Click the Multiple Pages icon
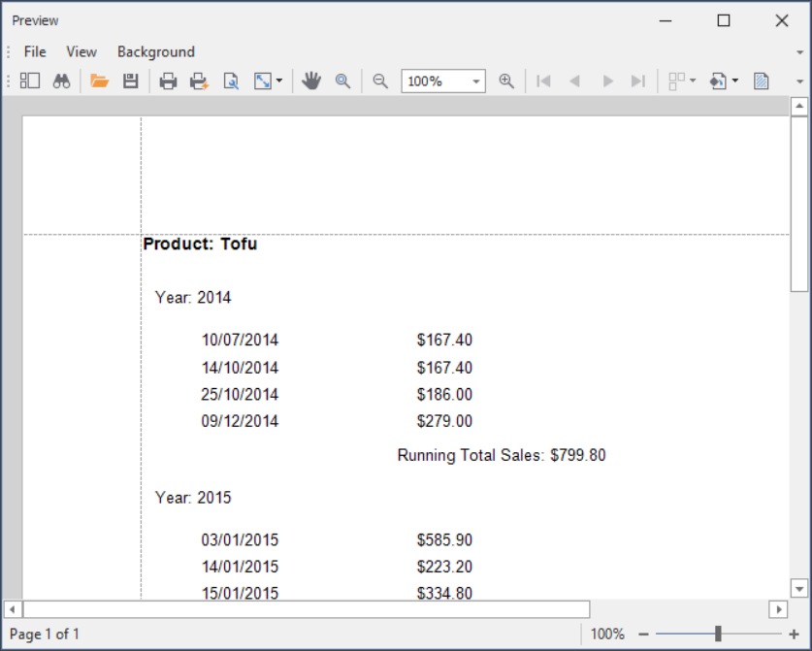 [x=677, y=81]
